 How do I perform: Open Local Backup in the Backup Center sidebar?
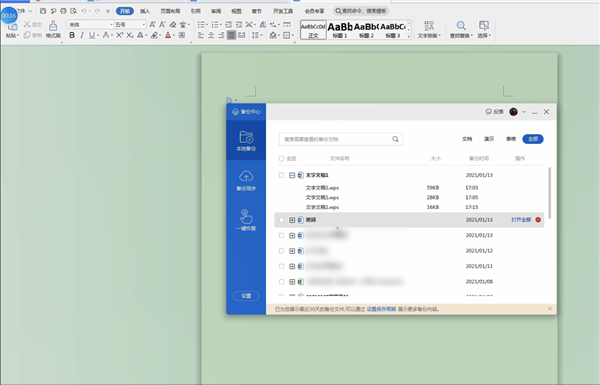[x=246, y=140]
